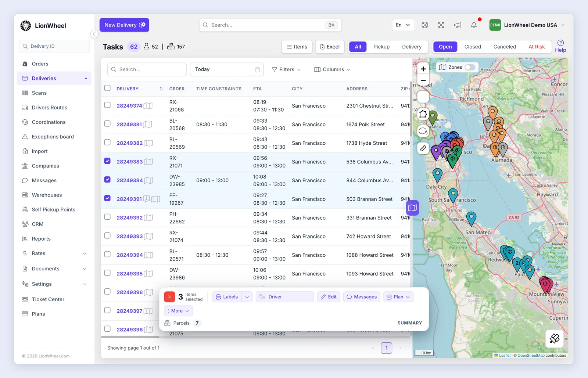Open map icon for delivery 28249374
This screenshot has width=588, height=378.
point(148,106)
